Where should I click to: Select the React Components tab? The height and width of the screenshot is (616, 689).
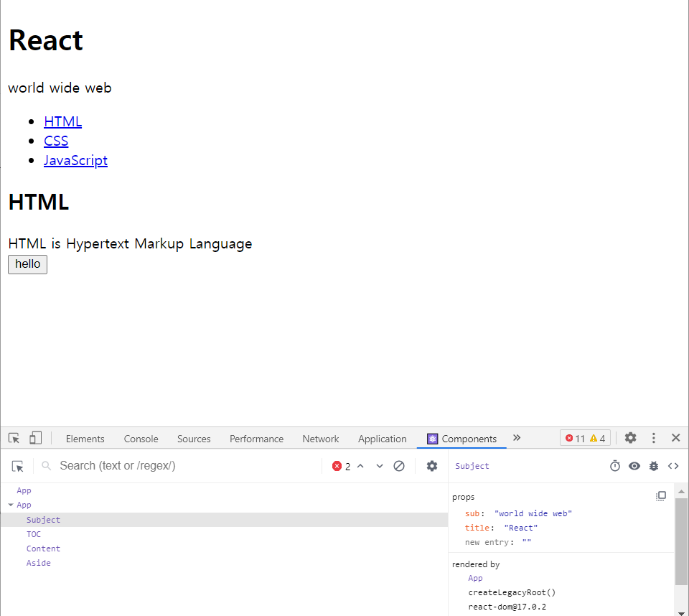click(461, 439)
